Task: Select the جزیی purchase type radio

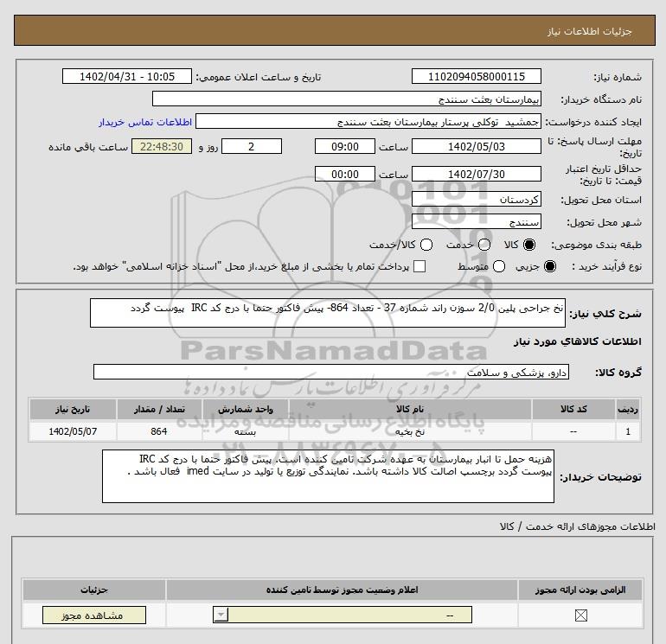Action: tap(549, 266)
